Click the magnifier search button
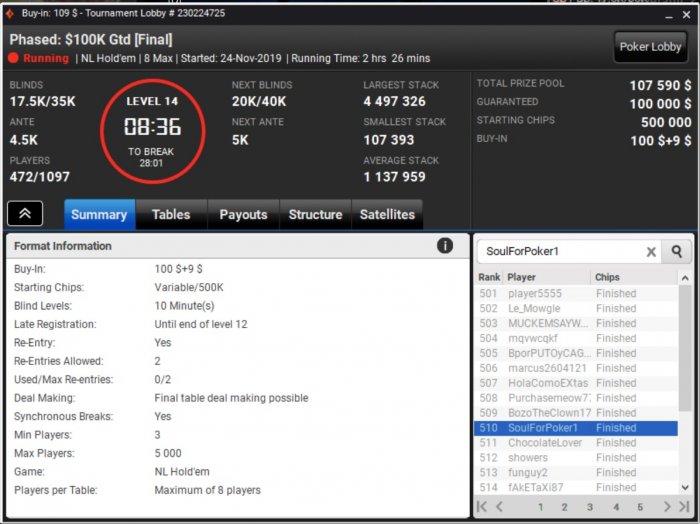Viewport: 700px width, 524px height. pos(677,252)
